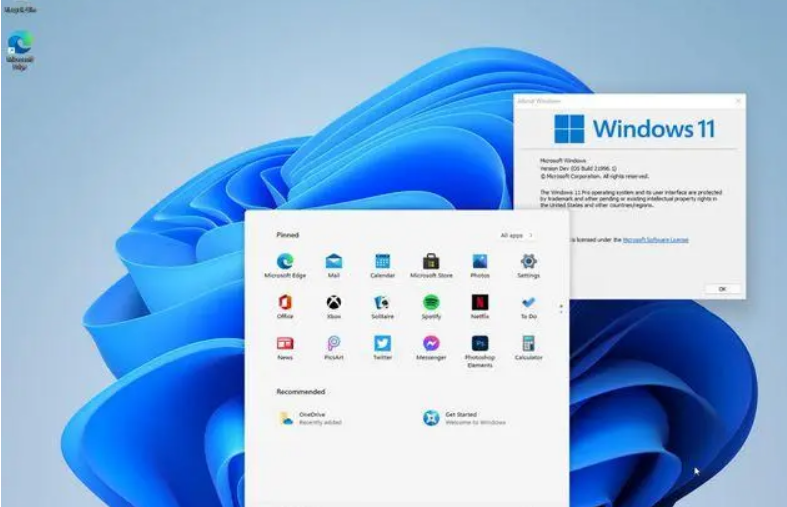Launch Netflix from pinned apps
This screenshot has width=787, height=507.
(480, 303)
